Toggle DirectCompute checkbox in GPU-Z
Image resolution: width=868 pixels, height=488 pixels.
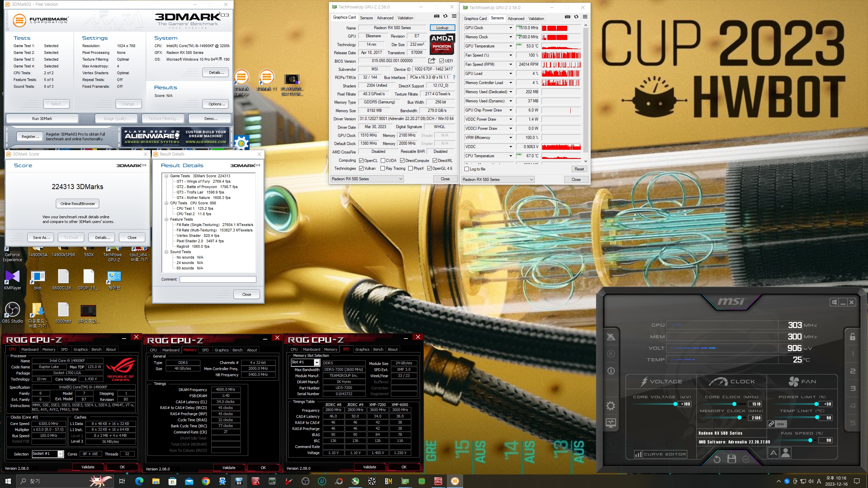pyautogui.click(x=402, y=161)
